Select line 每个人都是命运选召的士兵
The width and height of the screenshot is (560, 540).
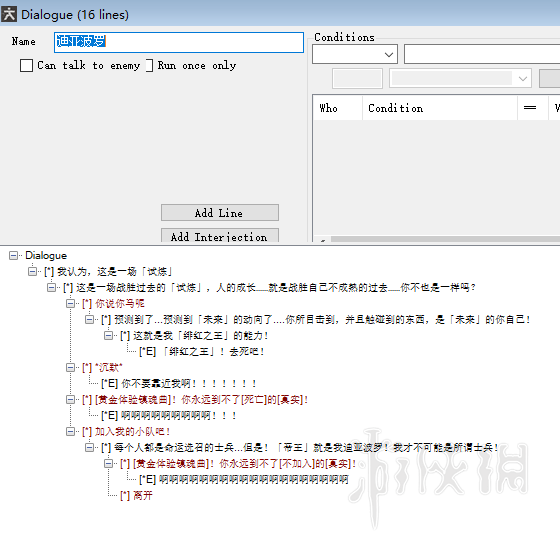point(300,448)
